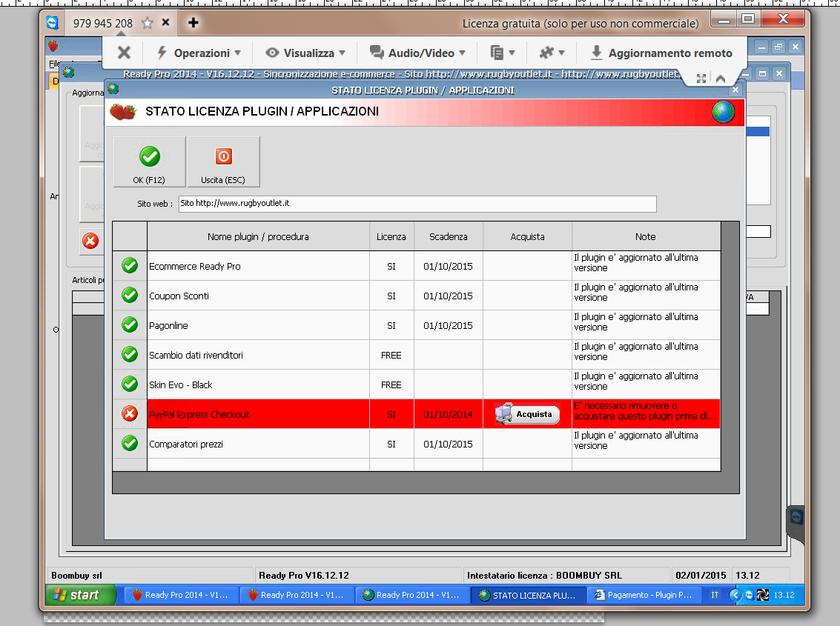Collapse the TeamViewer toolbar with up chevron
Screen dimensions: 840x626
pyautogui.click(x=721, y=79)
